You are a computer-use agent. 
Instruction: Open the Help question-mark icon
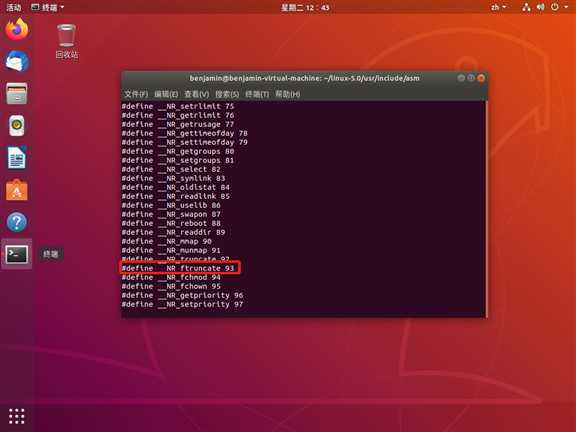[17, 222]
